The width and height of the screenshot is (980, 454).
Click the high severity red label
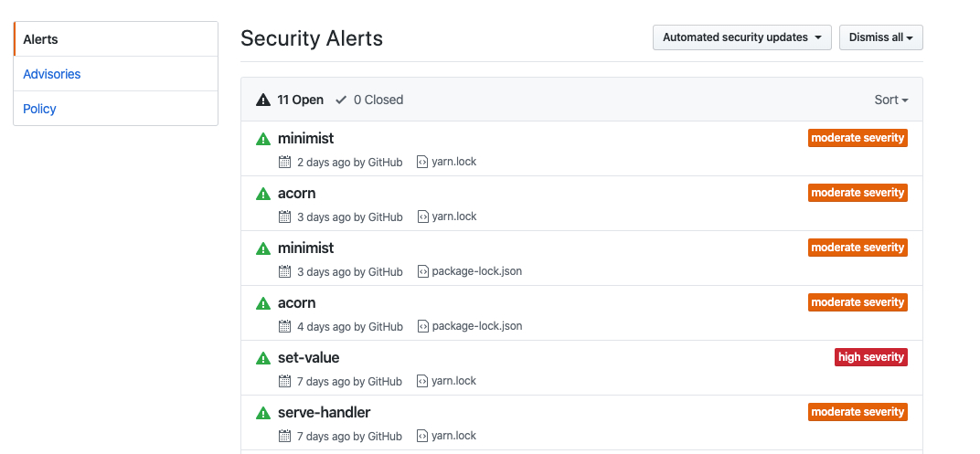click(870, 357)
